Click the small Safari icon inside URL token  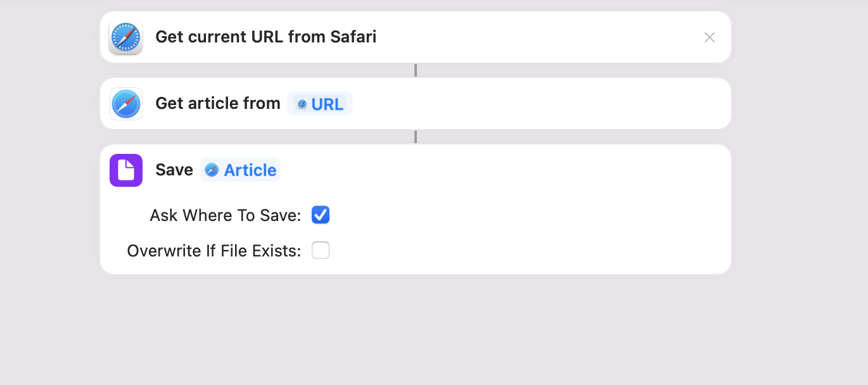[302, 104]
